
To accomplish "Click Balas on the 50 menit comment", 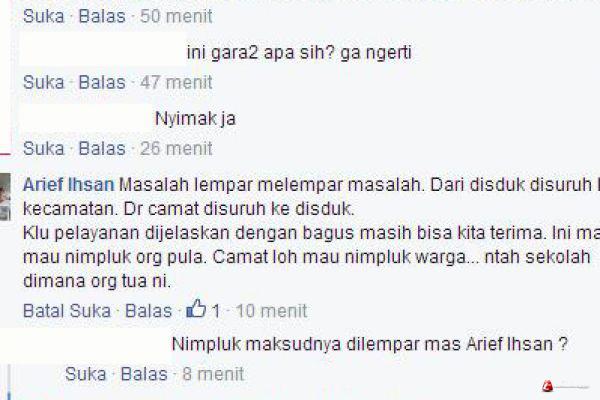I will click(x=102, y=16).
